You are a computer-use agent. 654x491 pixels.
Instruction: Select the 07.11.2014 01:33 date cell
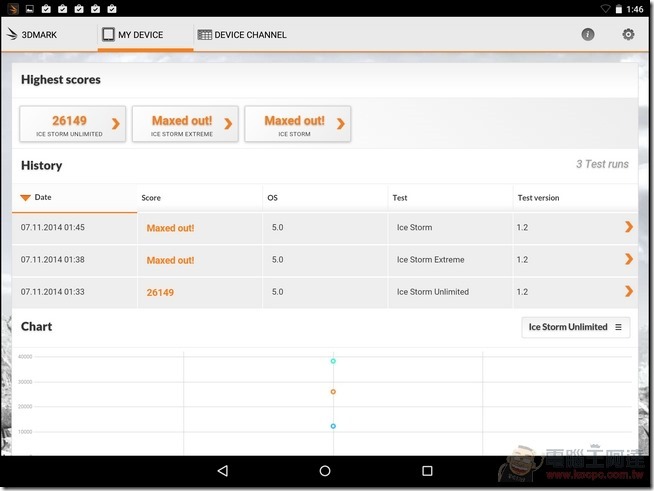click(x=74, y=292)
